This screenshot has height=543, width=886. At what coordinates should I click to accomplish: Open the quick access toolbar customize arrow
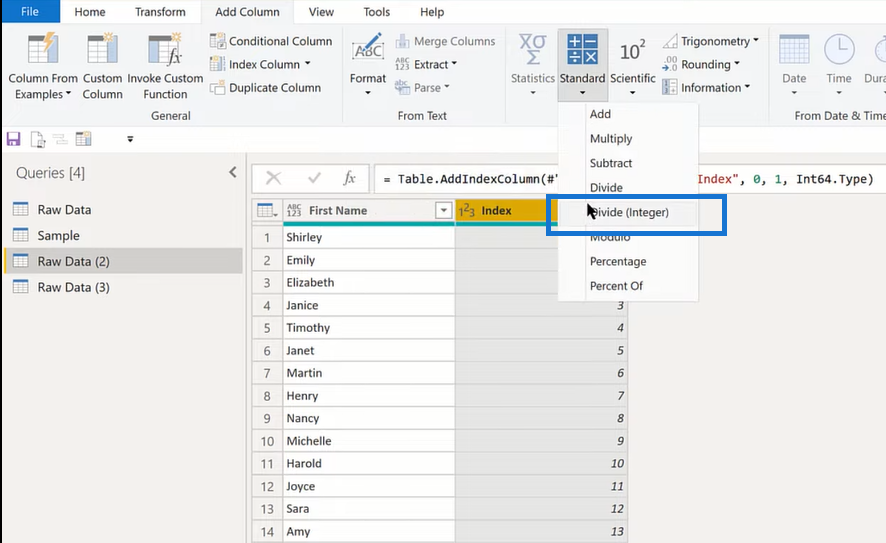coord(130,139)
